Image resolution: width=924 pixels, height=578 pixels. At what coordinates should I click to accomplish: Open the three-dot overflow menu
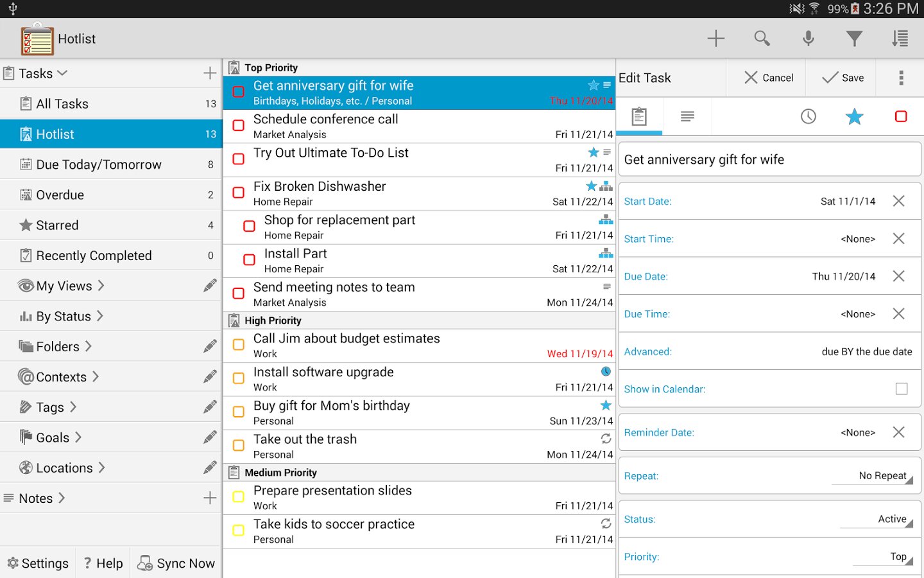[x=901, y=78]
